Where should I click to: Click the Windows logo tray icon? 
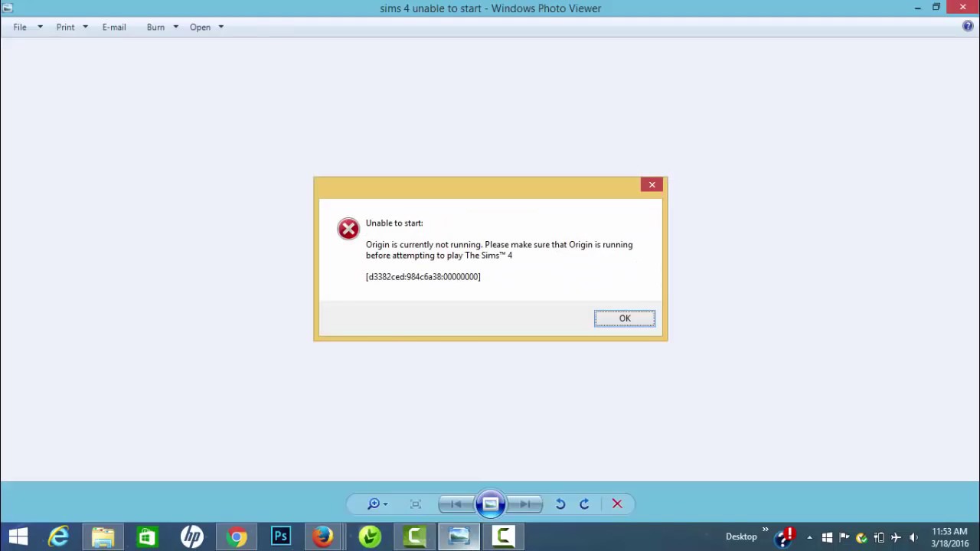(x=827, y=537)
